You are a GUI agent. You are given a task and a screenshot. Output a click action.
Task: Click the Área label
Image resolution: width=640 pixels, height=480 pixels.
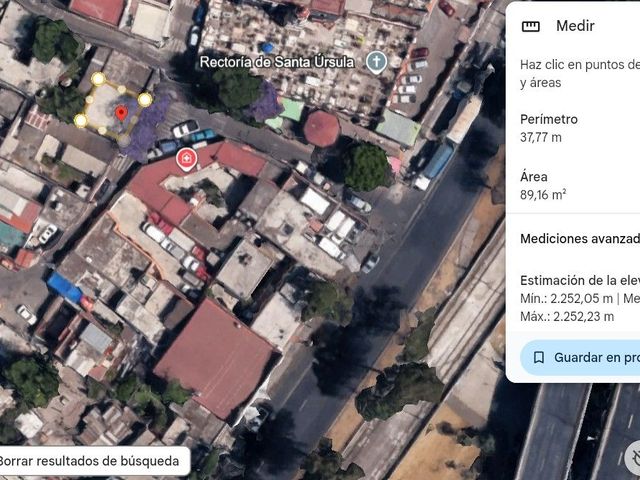click(533, 177)
